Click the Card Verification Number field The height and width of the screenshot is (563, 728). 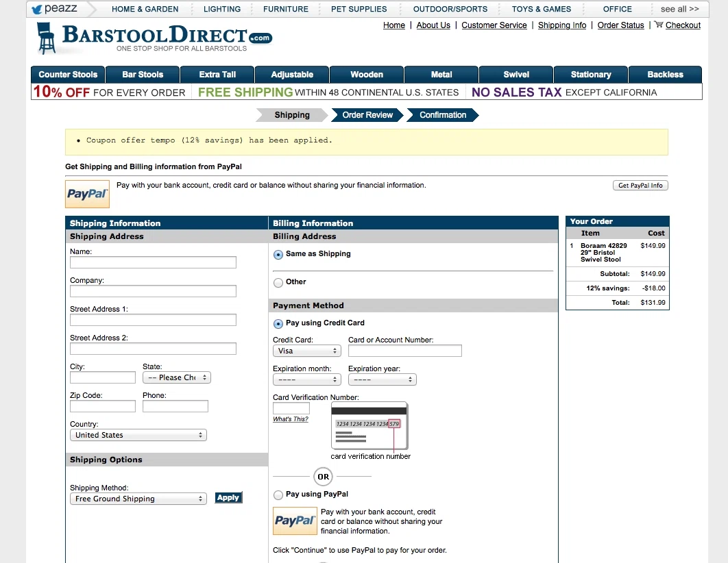(x=291, y=408)
